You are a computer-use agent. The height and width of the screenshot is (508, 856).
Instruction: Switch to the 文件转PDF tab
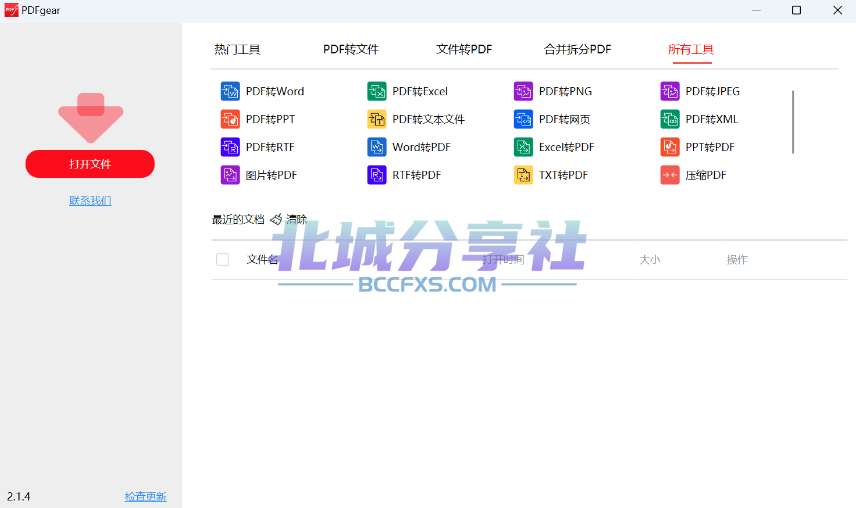[x=464, y=50]
